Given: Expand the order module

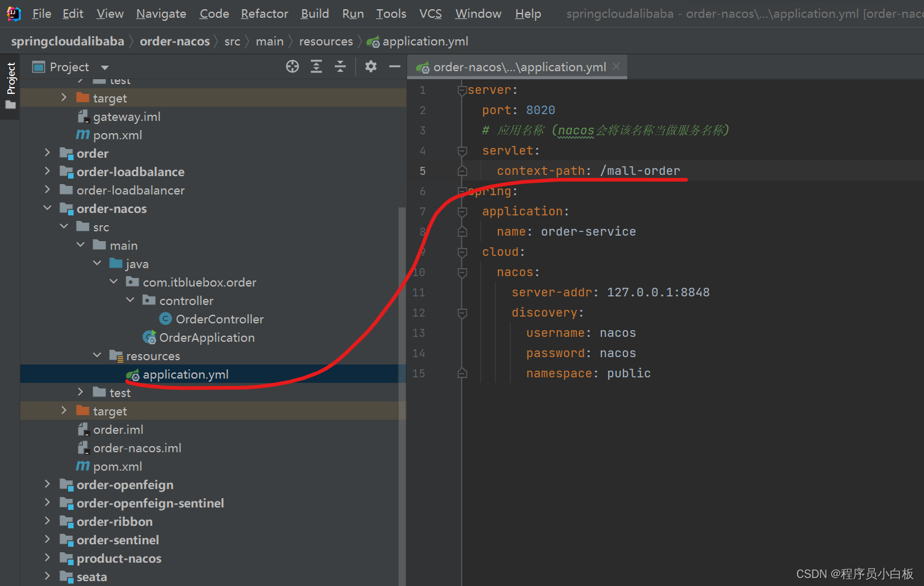Looking at the screenshot, I should 47,153.
